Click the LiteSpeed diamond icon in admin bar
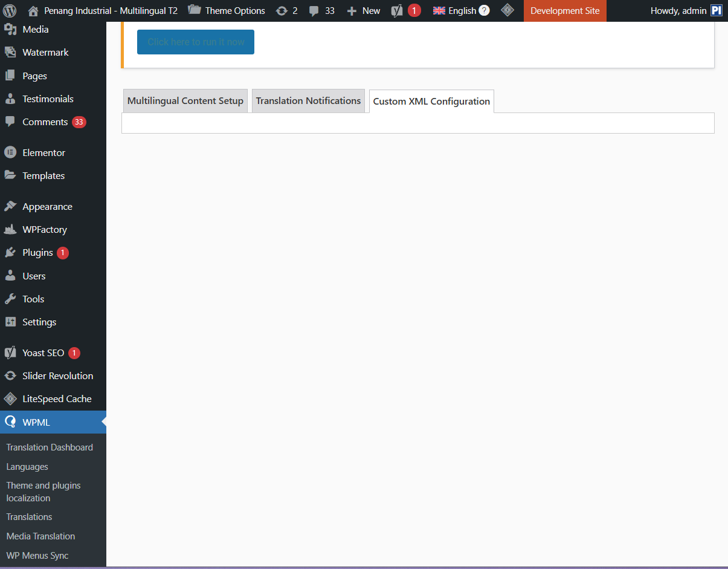This screenshot has height=569, width=728. 507,10
